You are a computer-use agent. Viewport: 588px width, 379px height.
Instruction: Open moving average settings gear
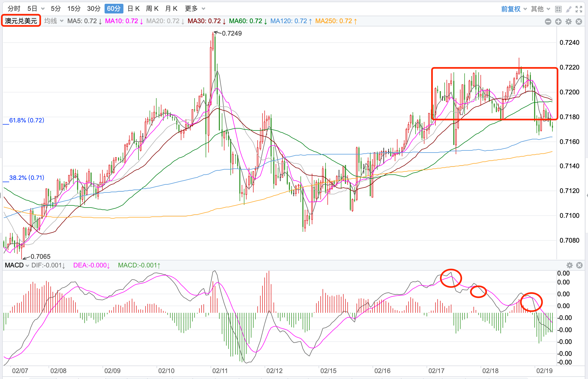[569, 22]
